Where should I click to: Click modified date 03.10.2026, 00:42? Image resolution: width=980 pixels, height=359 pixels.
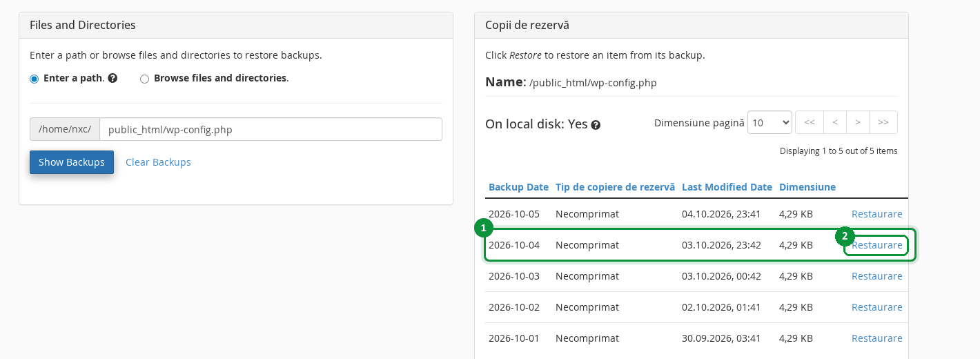coord(721,276)
